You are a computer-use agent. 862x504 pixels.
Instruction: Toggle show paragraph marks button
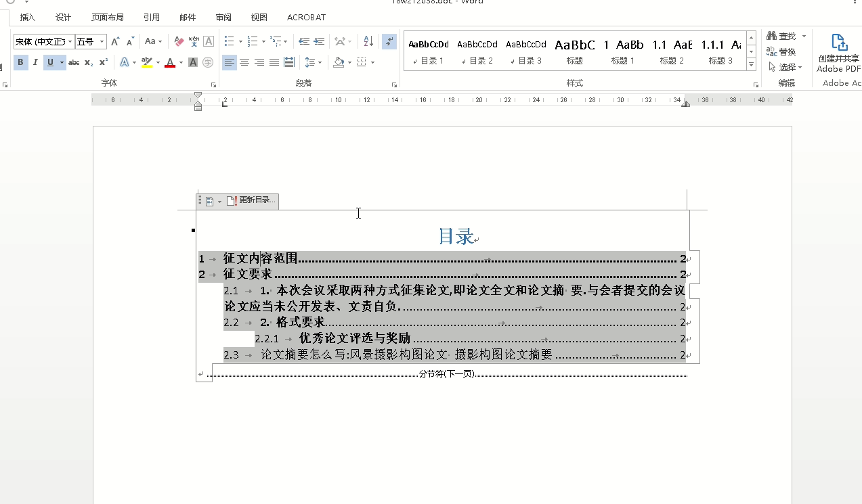click(x=389, y=42)
